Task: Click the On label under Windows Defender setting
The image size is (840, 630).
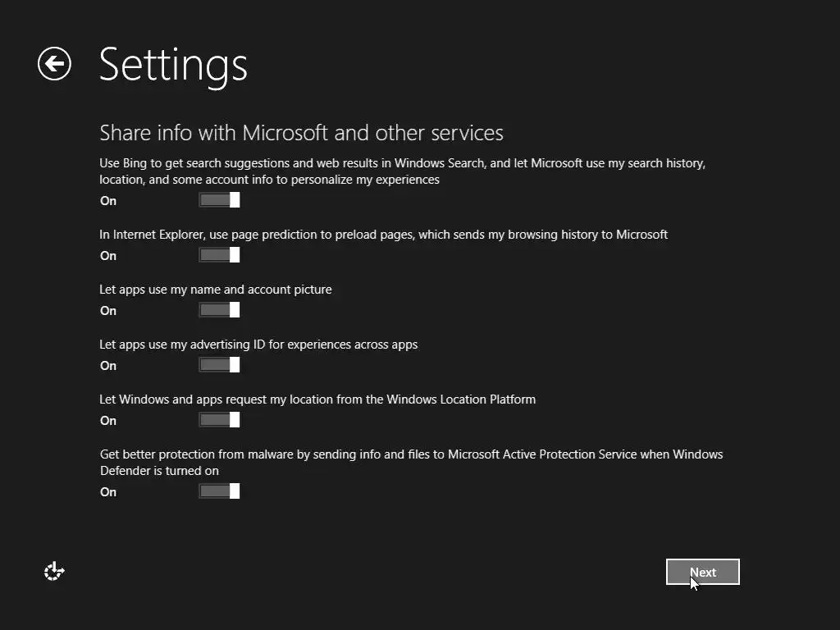Action: 108,492
